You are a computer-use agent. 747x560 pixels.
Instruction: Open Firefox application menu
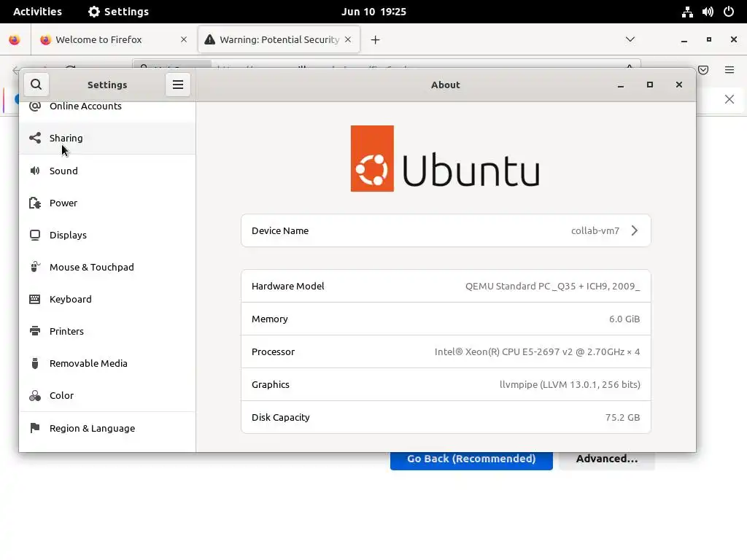(729, 70)
